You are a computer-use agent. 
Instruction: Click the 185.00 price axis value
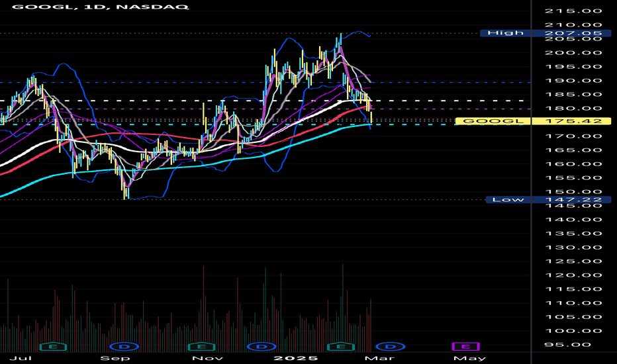coord(573,95)
